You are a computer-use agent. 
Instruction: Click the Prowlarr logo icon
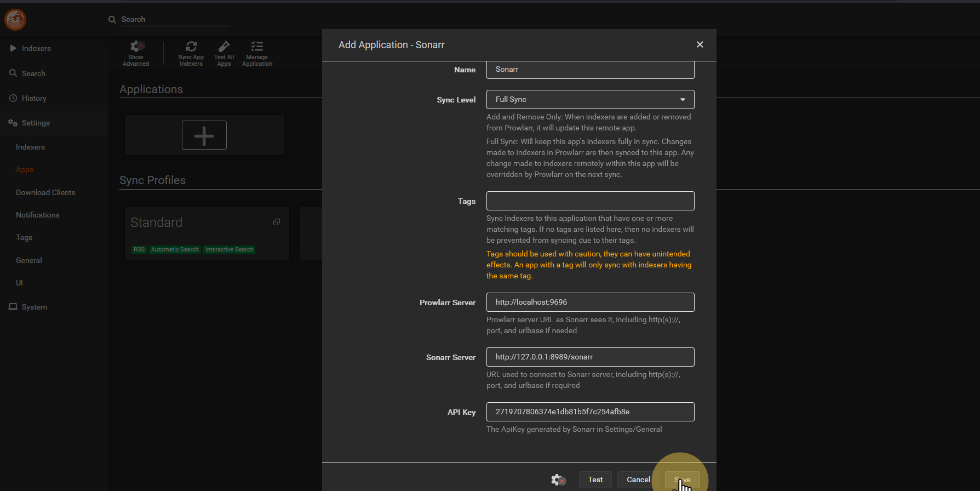[15, 20]
